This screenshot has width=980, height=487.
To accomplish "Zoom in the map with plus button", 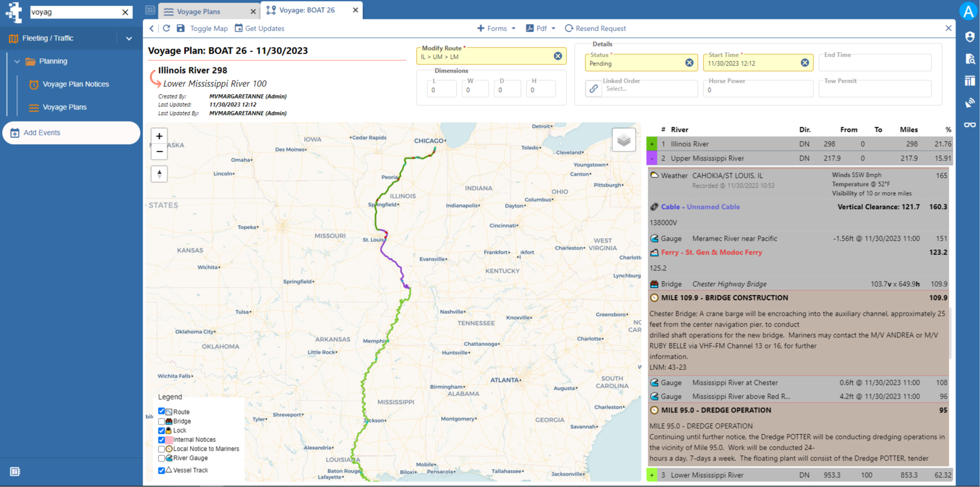I will click(x=159, y=136).
